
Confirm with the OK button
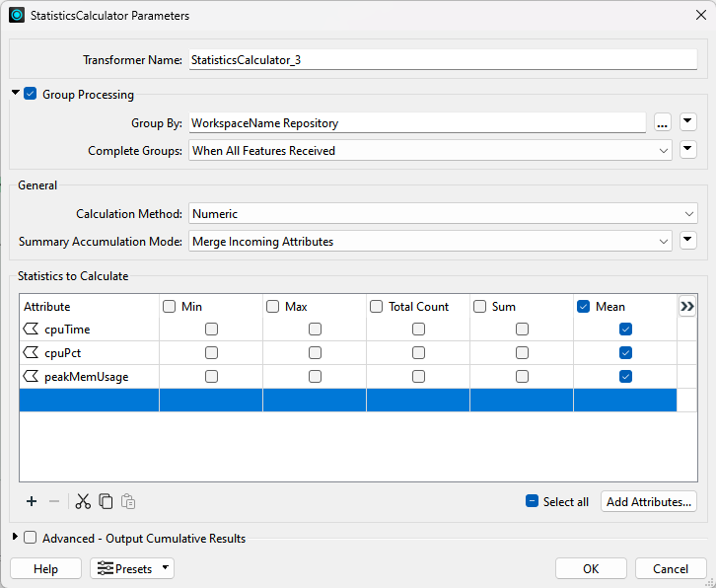pos(591,568)
